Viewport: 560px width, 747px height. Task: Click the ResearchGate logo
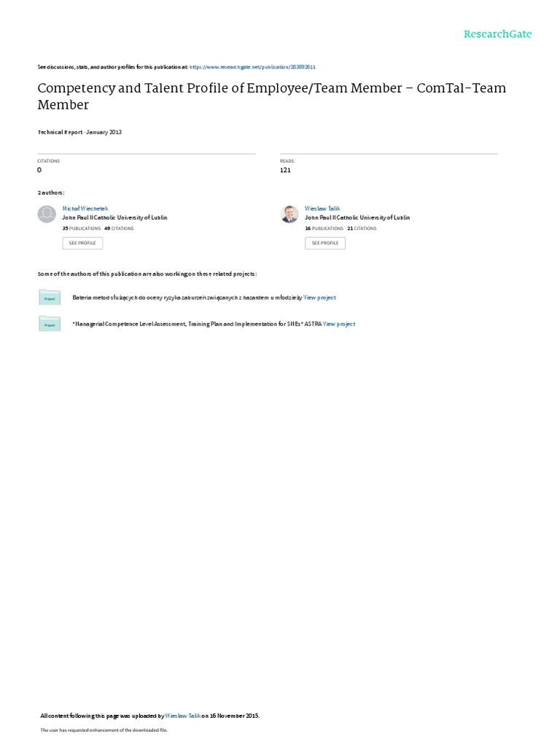coord(497,34)
